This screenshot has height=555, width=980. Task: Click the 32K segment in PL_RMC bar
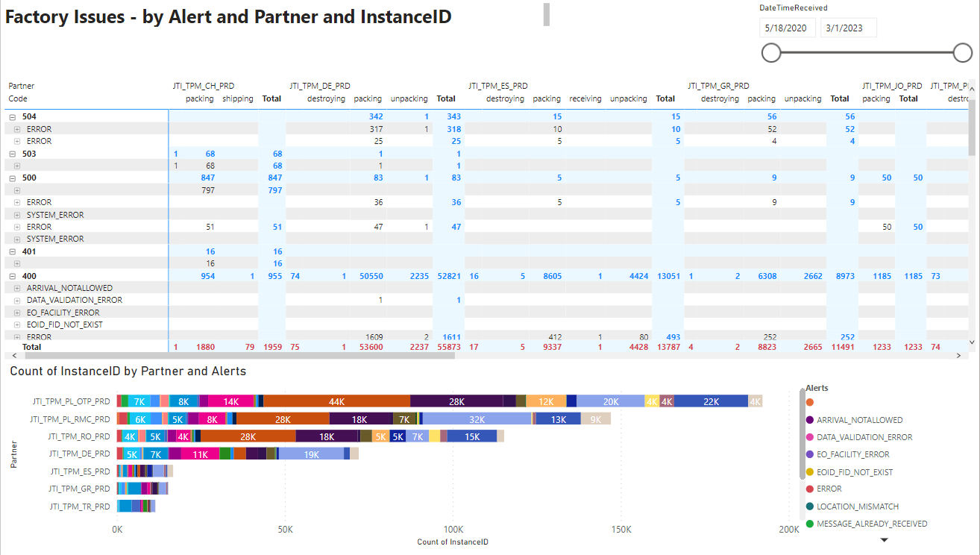(477, 419)
